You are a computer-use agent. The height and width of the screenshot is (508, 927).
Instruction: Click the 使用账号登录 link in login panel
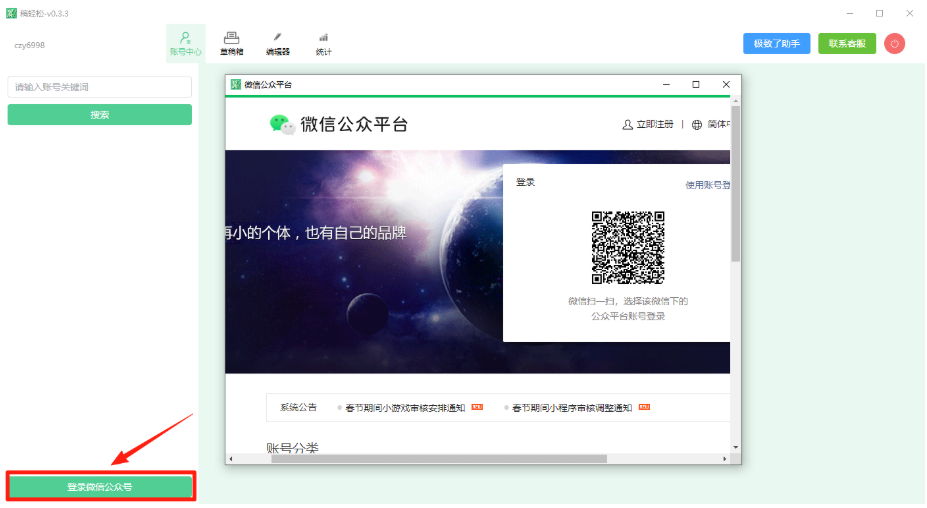708,185
